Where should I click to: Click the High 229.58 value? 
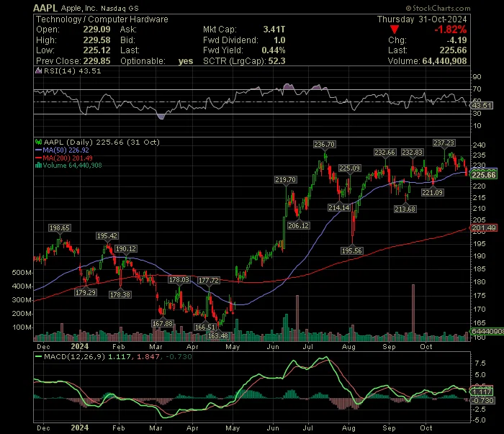[96, 40]
